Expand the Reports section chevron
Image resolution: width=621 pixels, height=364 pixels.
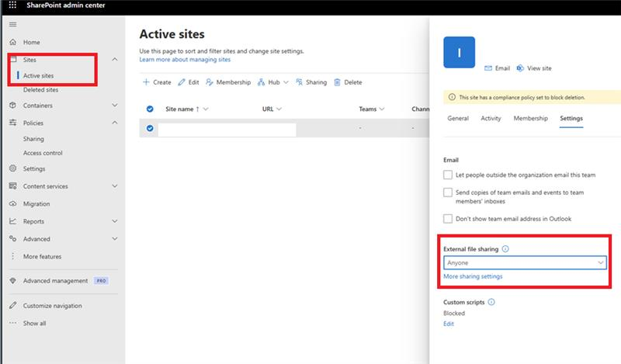[x=115, y=221]
